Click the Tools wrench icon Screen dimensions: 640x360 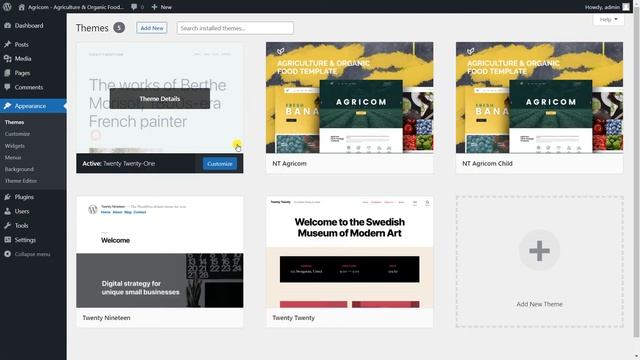click(x=7, y=225)
